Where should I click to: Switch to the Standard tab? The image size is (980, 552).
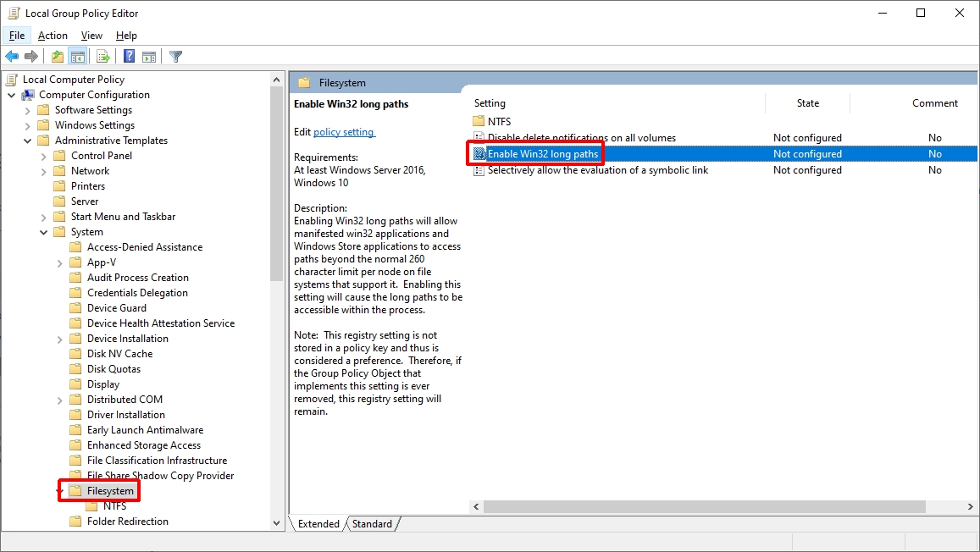(372, 524)
